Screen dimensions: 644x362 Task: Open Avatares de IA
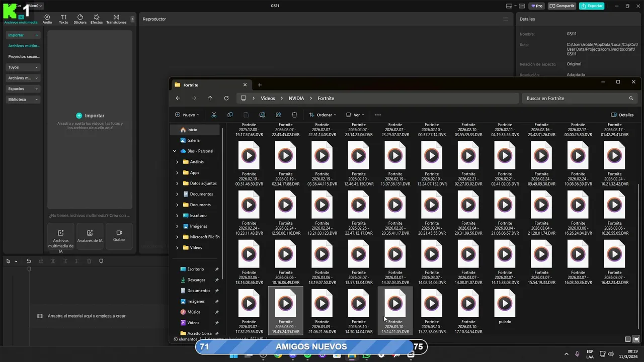90,236
